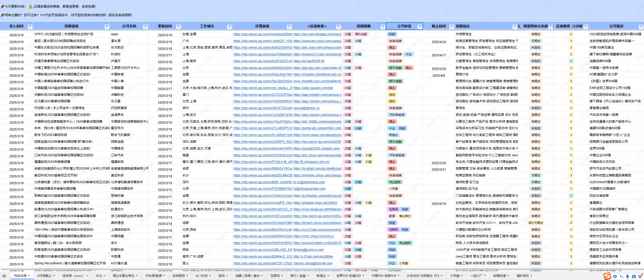This screenshot has height=280, width=644.
Task: Select 招聘岗位 column header cell
Action: click(x=486, y=26)
